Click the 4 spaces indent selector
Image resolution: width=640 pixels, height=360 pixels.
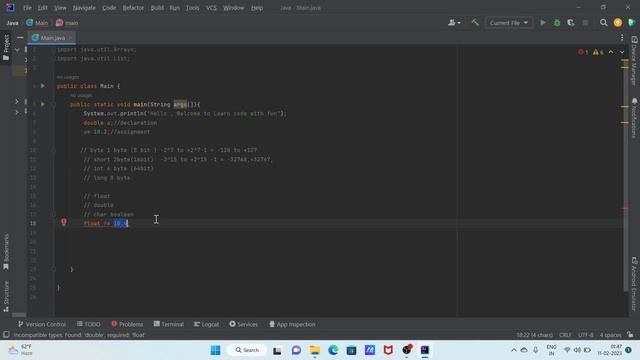tap(610, 335)
